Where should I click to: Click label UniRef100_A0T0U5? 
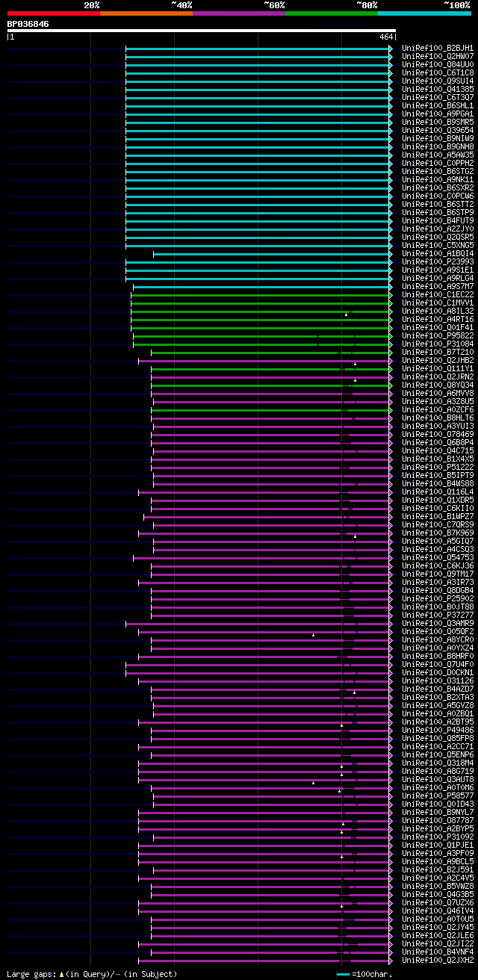click(438, 919)
